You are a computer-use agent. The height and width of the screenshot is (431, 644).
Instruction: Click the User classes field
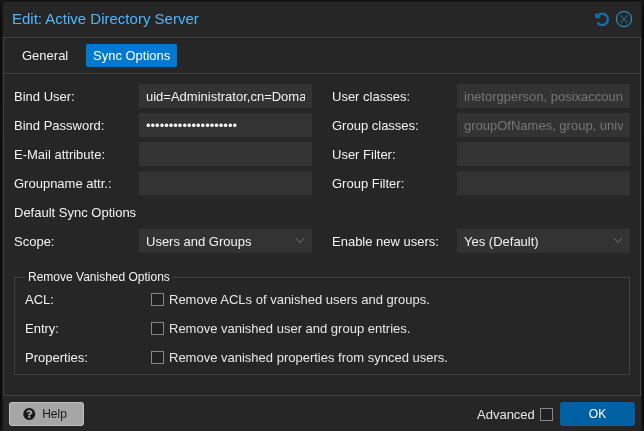tap(543, 96)
